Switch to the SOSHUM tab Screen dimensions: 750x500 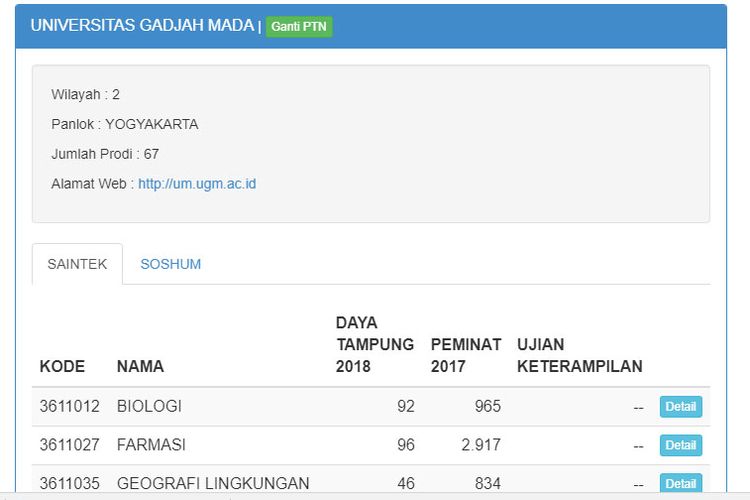click(170, 264)
